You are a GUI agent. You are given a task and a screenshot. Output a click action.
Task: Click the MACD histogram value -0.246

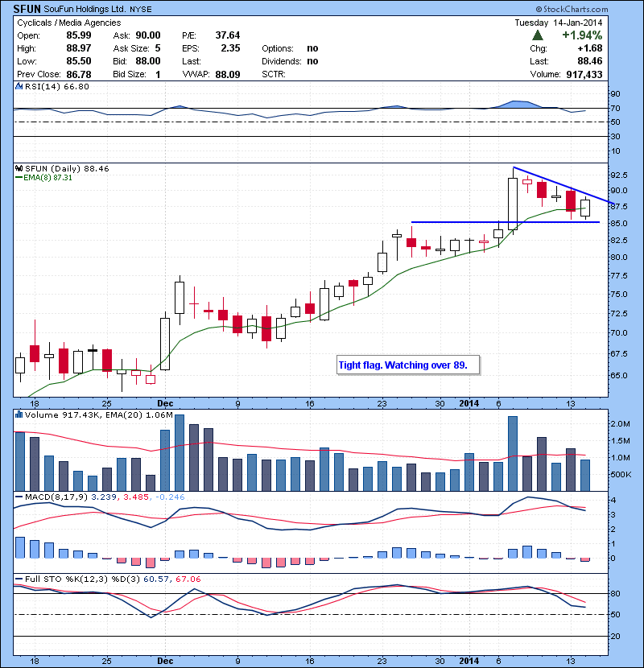(170, 497)
